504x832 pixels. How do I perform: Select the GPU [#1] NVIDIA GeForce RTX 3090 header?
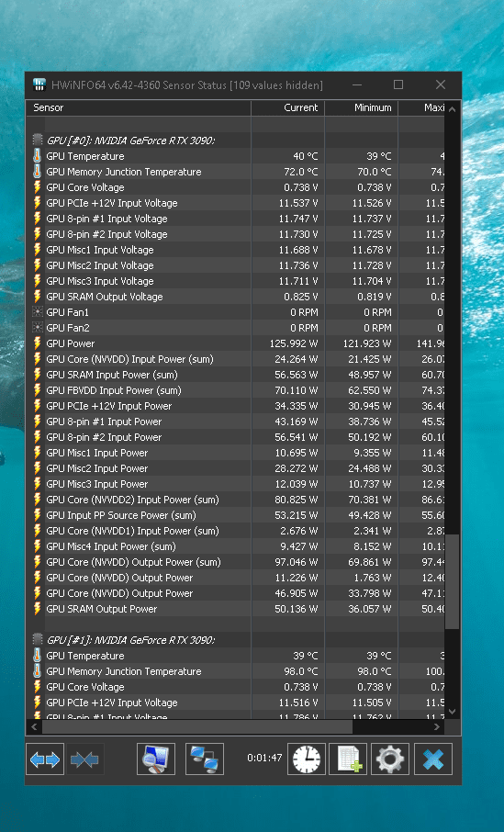130,640
